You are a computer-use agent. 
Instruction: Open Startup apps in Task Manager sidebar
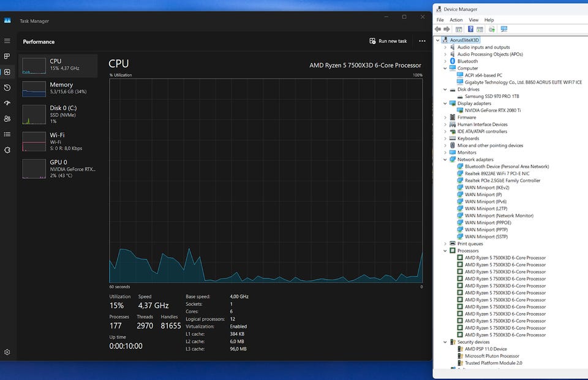click(7, 103)
